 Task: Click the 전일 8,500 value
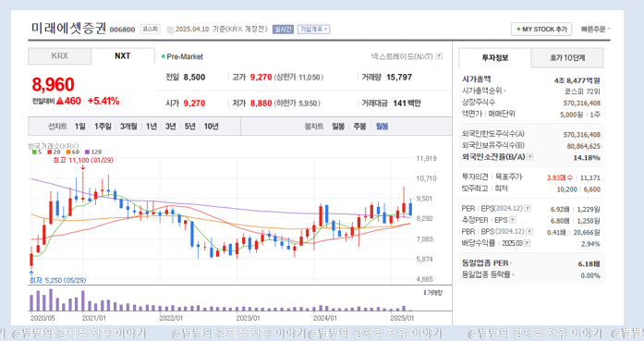coord(194,78)
